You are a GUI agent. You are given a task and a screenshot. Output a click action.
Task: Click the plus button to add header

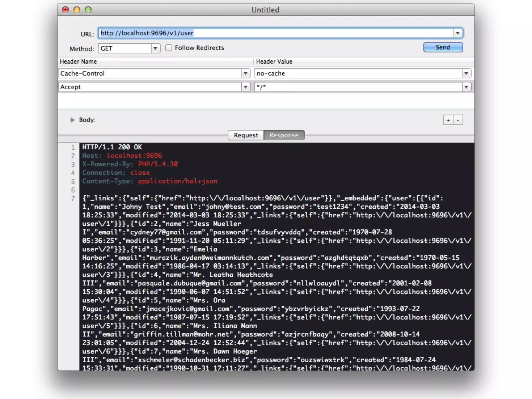[448, 120]
